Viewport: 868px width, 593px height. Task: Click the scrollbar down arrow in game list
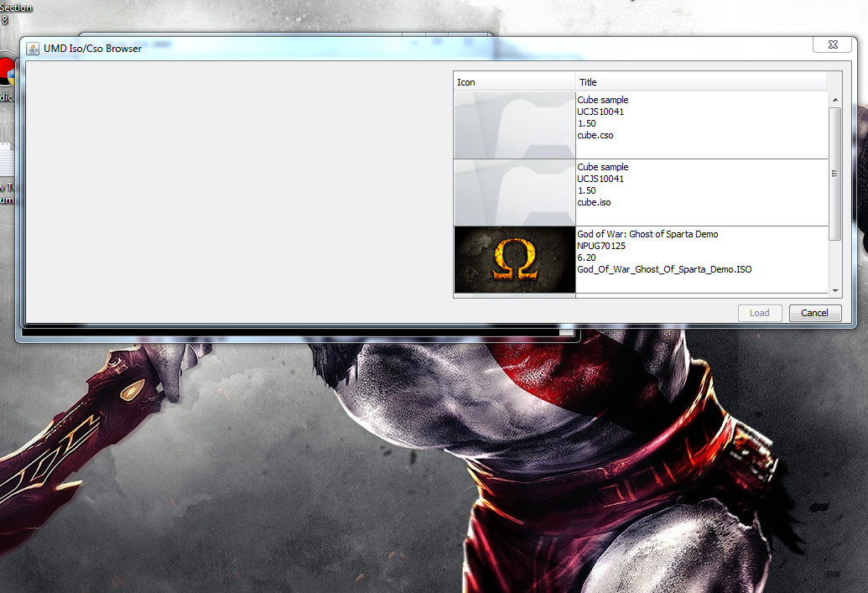(x=834, y=291)
